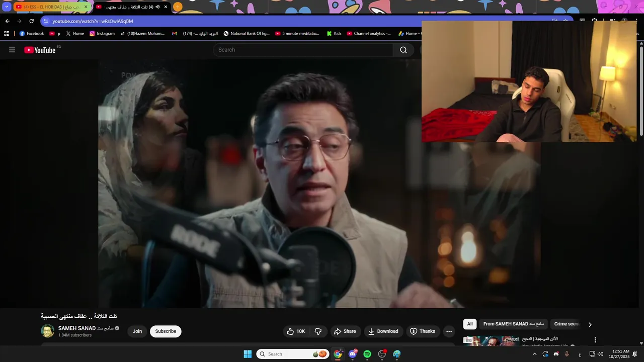Open the Instagram bookmark
This screenshot has height=362, width=644.
pos(102,34)
